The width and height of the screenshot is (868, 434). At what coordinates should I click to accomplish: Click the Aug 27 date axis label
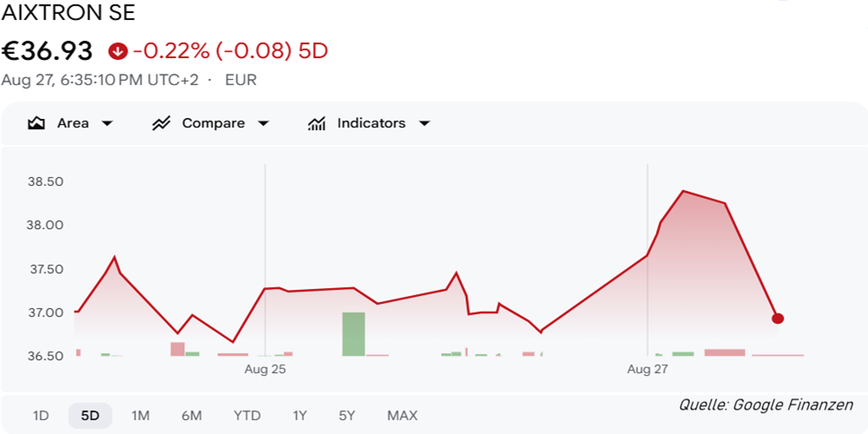pos(648,369)
